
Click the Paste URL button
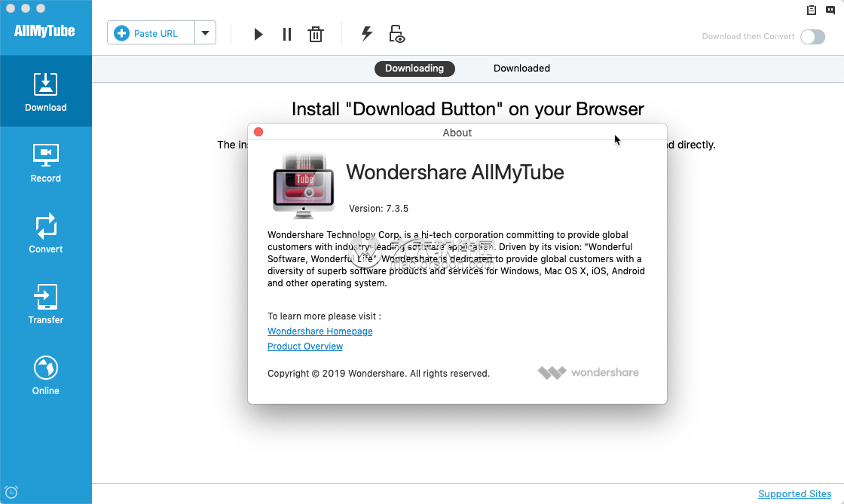(x=151, y=33)
